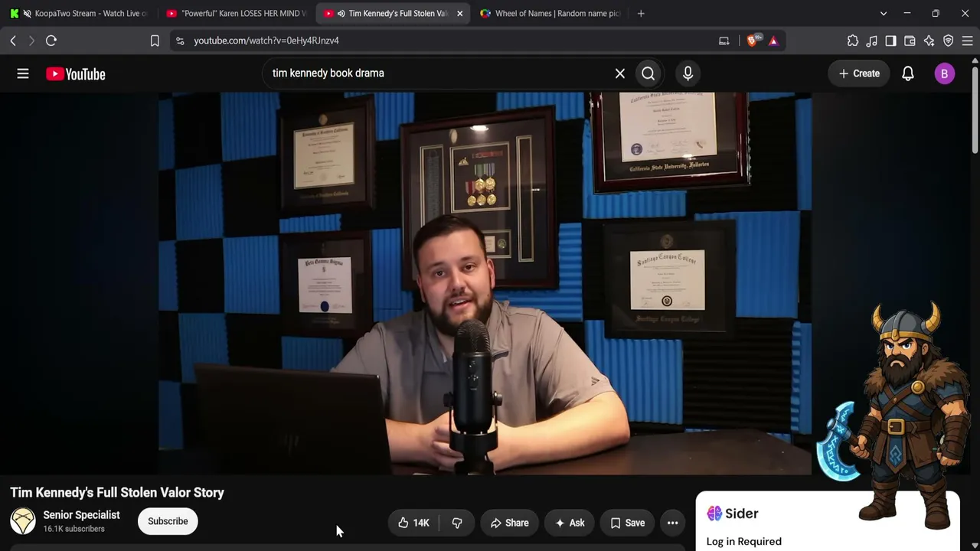Save video to playlist
Image resolution: width=980 pixels, height=551 pixels.
tap(627, 523)
